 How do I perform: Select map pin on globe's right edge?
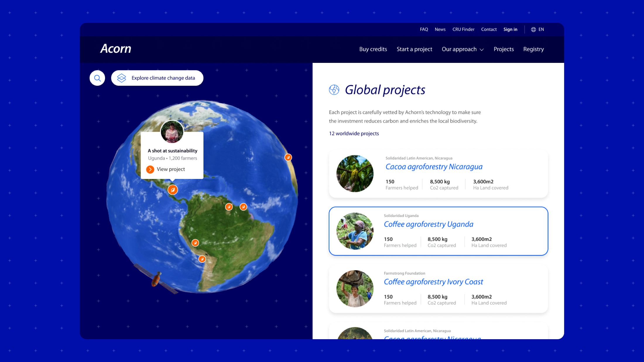click(x=288, y=157)
